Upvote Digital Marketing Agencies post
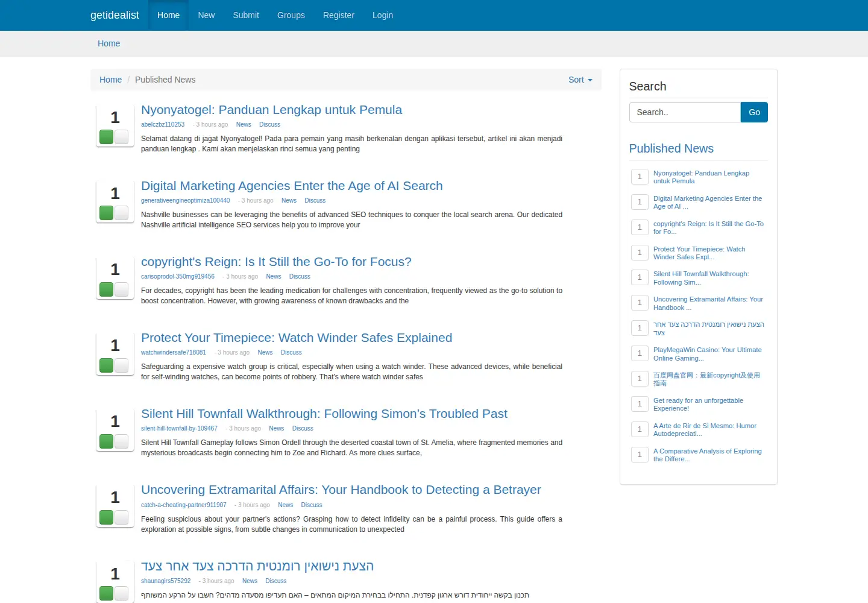Viewport: 868px width, 603px height. click(107, 213)
